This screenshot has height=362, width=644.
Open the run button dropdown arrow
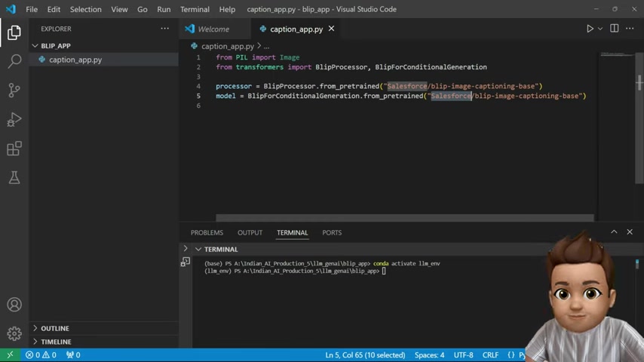600,29
